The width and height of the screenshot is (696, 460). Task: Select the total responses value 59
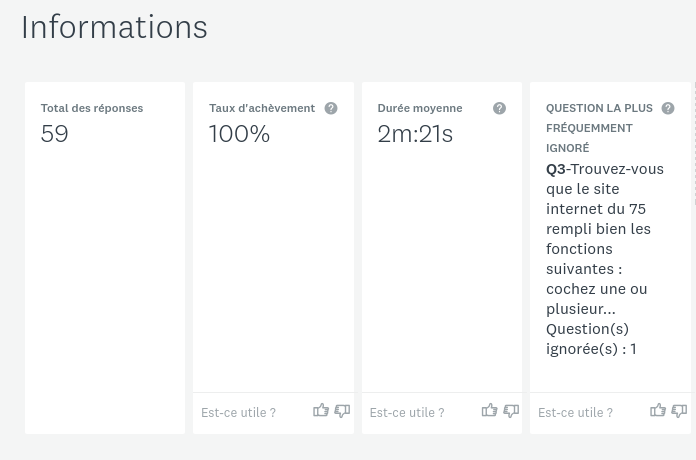(55, 134)
